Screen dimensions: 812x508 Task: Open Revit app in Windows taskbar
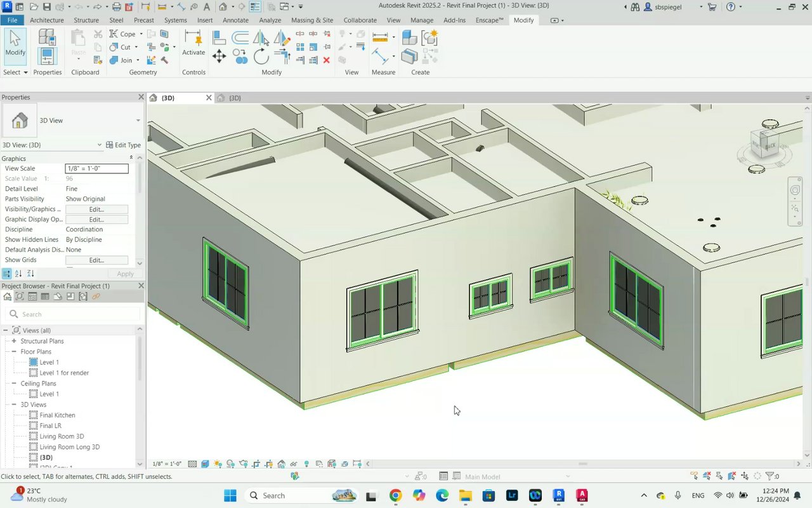click(558, 495)
